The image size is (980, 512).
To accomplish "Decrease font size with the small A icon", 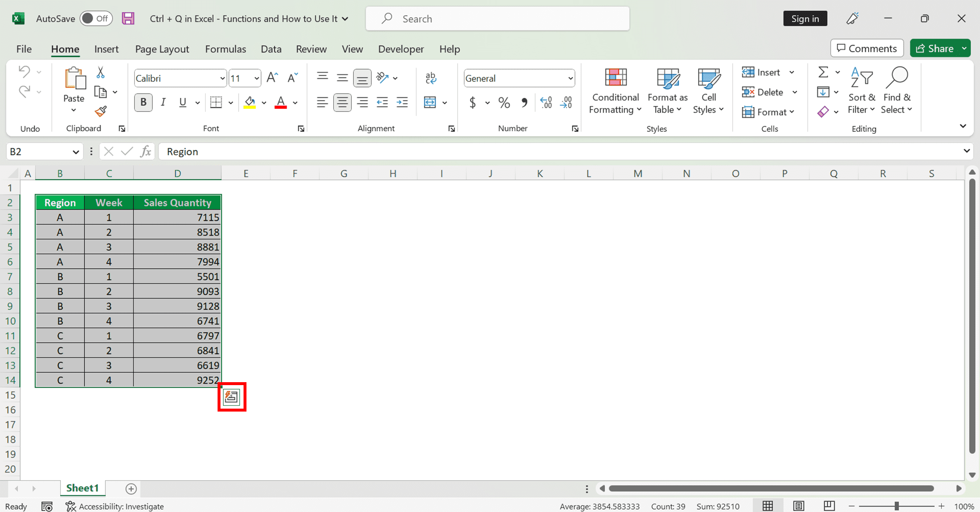I will [293, 77].
